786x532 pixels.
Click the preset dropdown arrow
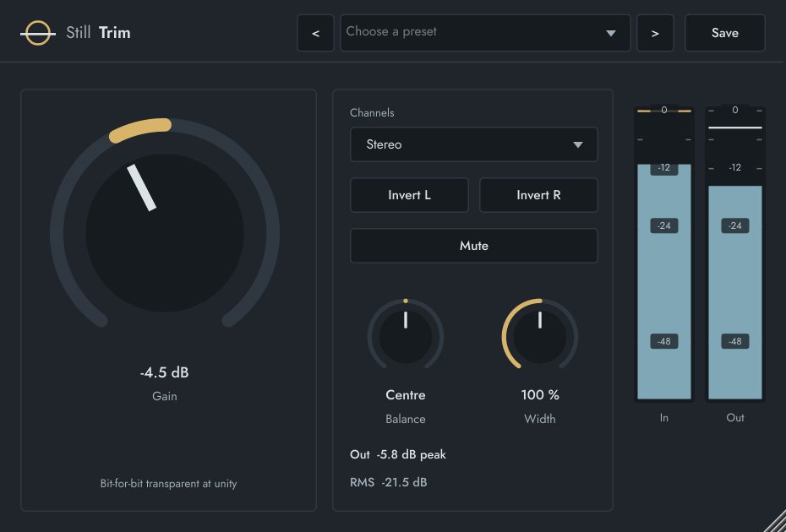click(x=610, y=34)
